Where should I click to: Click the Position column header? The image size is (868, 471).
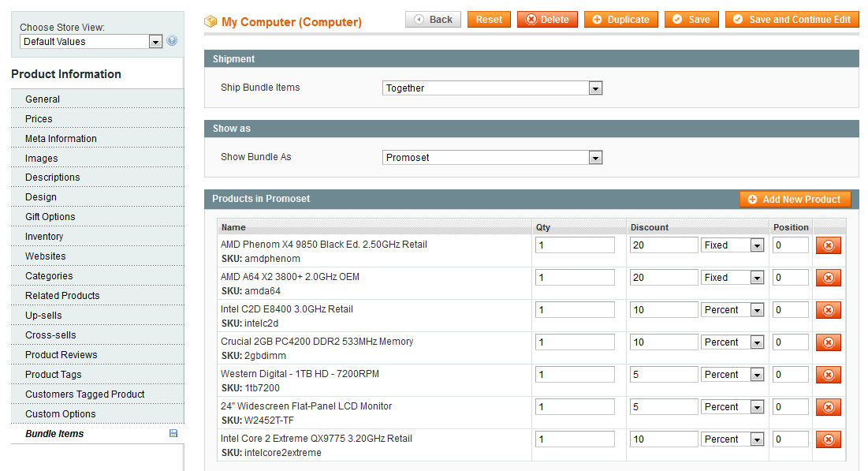[x=791, y=227]
